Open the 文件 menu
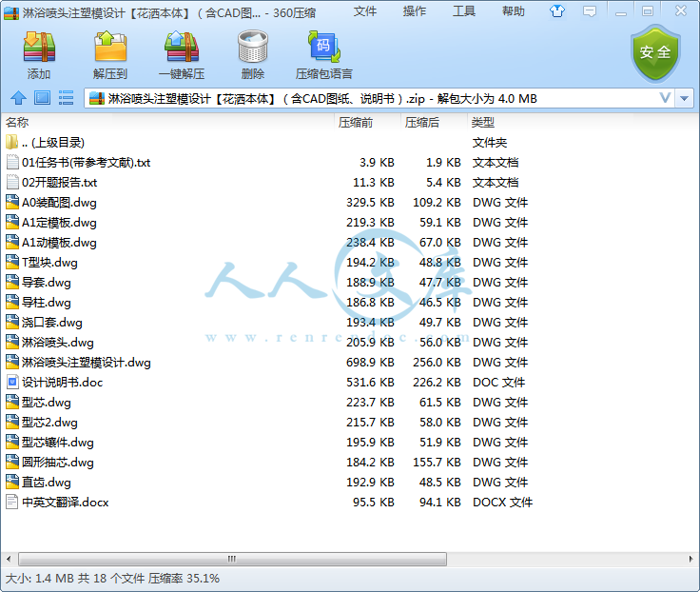This screenshot has height=592, width=700. click(x=365, y=11)
